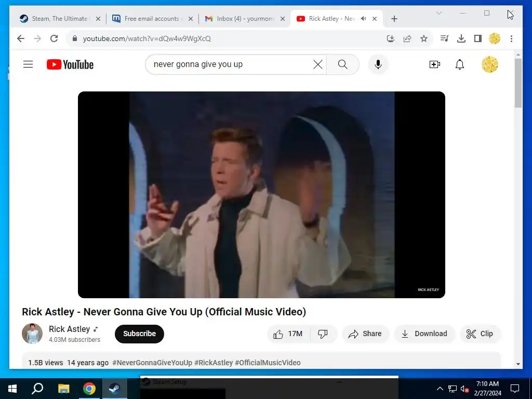Close the Rick Astley tab
The height and width of the screenshot is (399, 532).
tap(375, 19)
